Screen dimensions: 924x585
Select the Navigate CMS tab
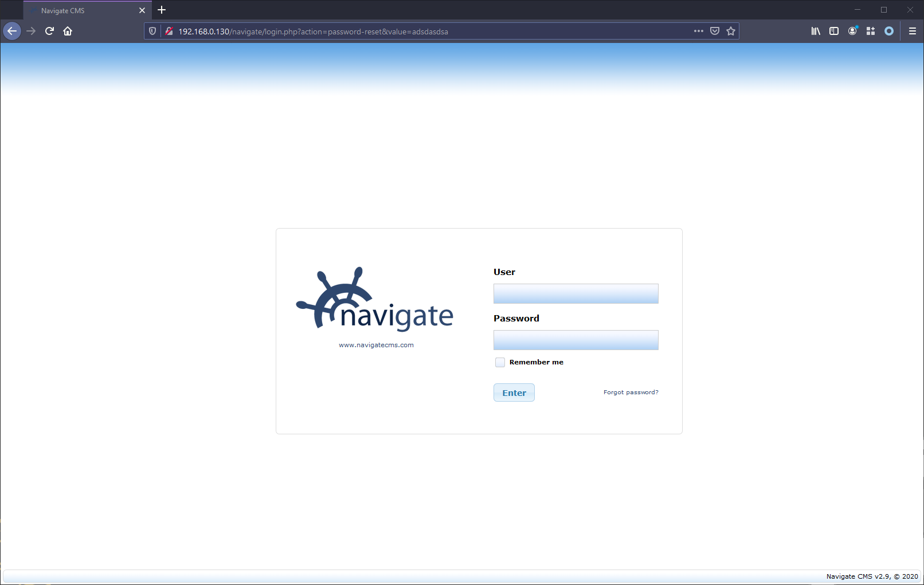point(88,10)
